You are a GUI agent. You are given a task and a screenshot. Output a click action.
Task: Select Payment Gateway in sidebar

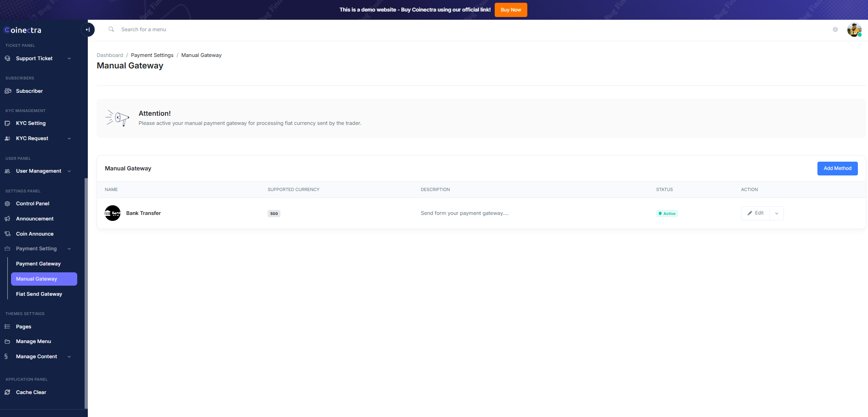point(38,264)
